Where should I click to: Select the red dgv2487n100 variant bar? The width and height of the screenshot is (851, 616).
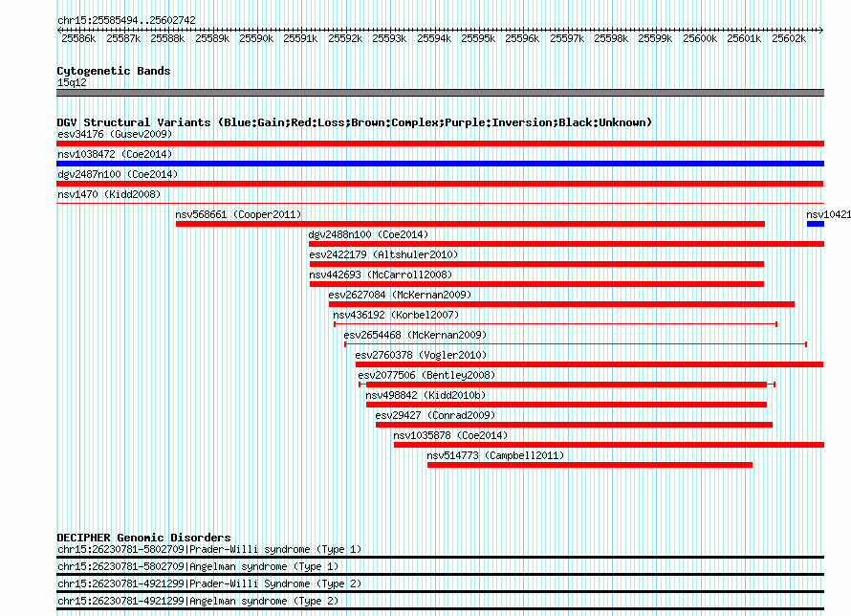click(440, 184)
